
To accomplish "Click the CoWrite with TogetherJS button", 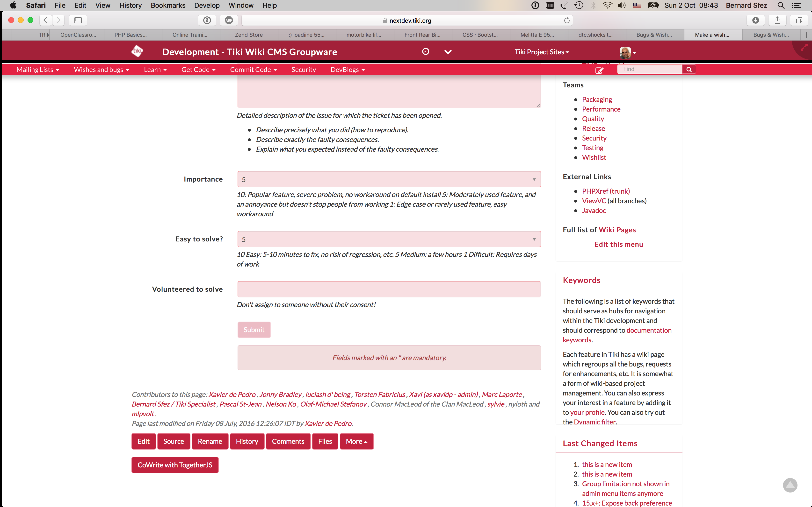I will coord(175,465).
